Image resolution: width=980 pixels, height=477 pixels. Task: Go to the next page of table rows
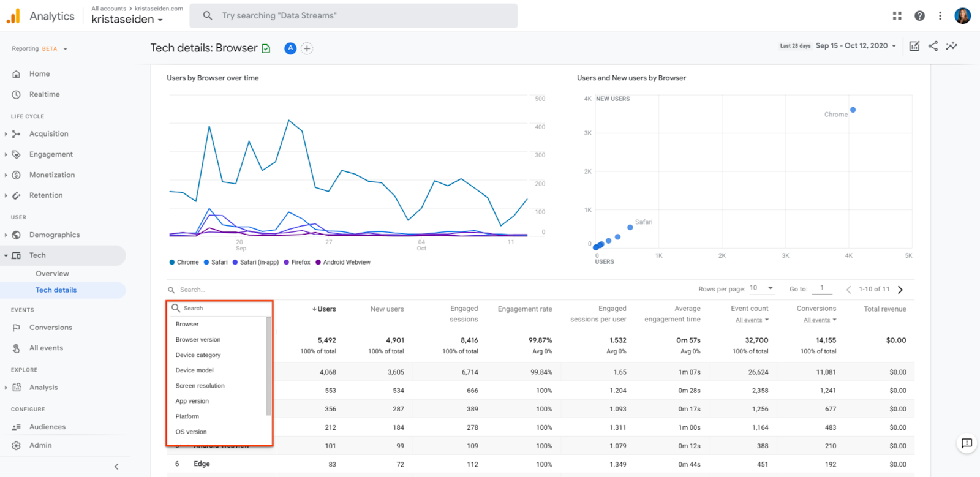point(900,290)
